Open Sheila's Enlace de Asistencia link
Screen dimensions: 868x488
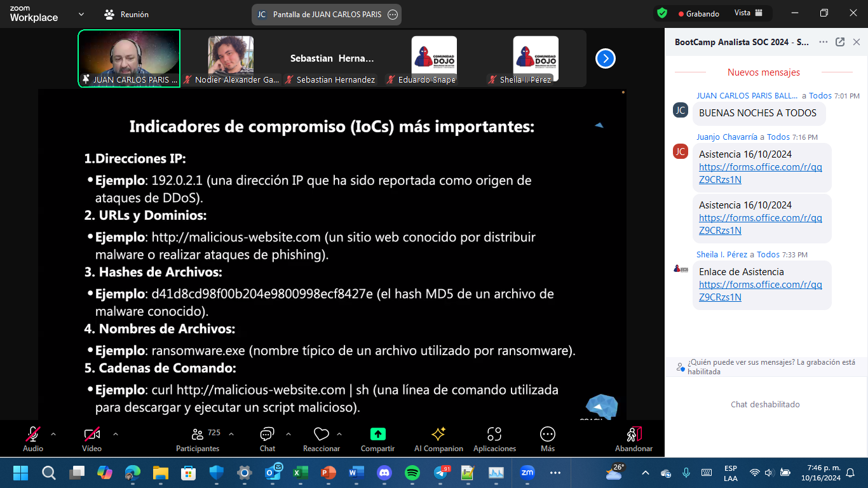point(761,290)
